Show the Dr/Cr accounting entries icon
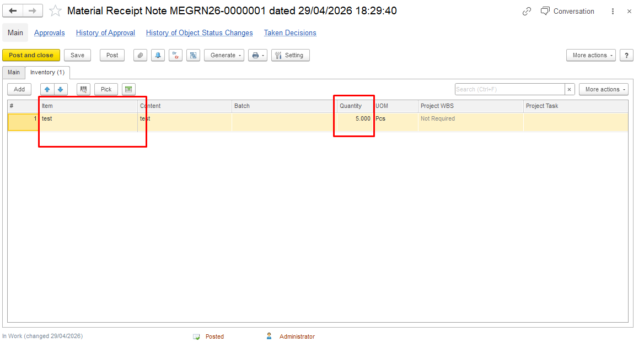The image size is (644, 348). point(175,55)
